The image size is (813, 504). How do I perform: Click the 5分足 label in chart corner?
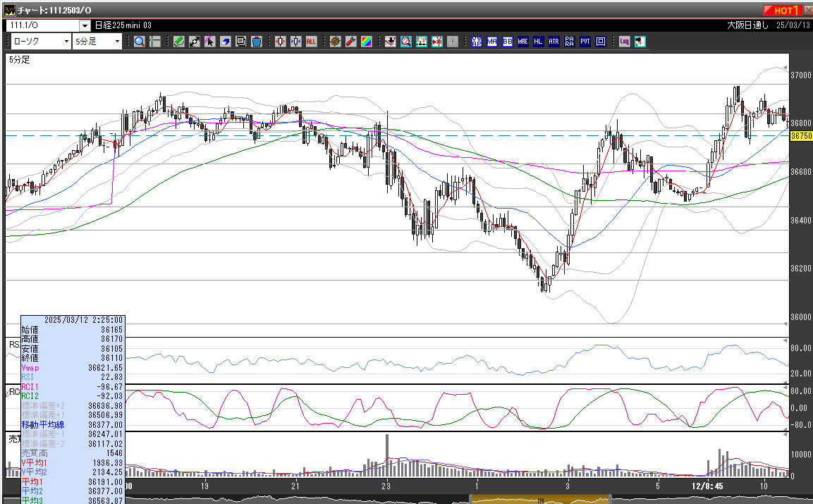[20, 60]
